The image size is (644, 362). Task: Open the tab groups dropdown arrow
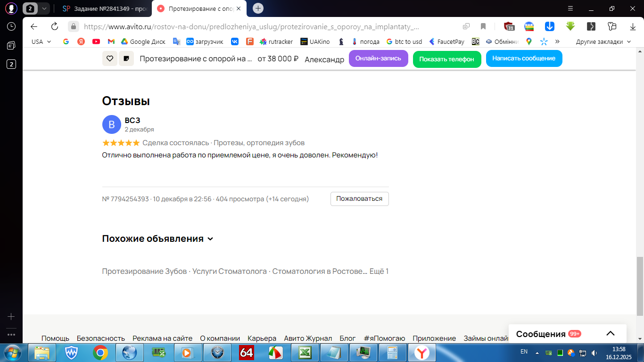pos(44,8)
